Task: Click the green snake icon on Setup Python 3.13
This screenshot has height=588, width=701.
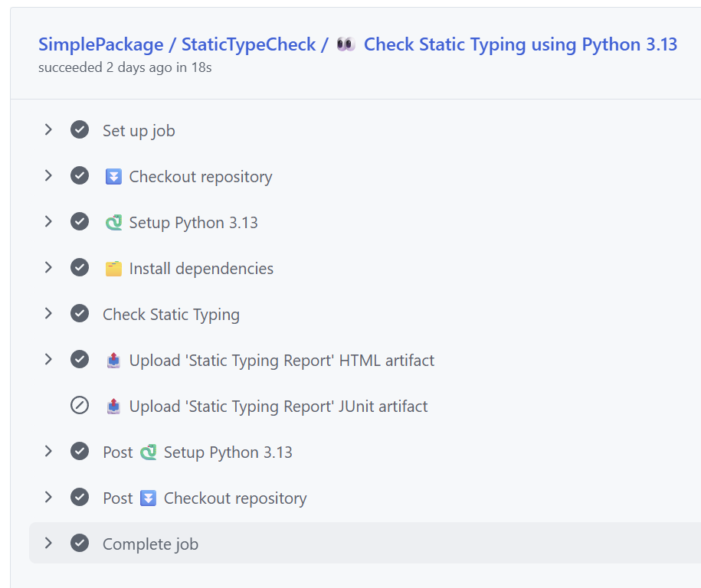Action: click(x=113, y=223)
